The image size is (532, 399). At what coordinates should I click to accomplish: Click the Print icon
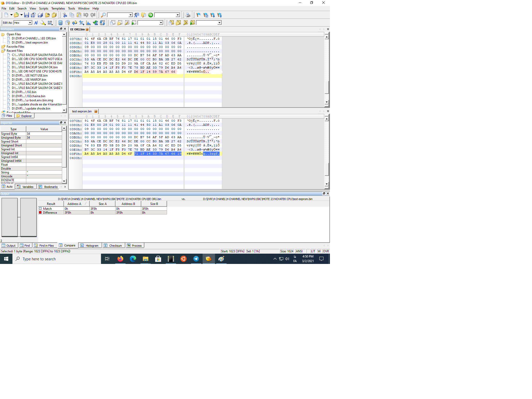coord(188,15)
